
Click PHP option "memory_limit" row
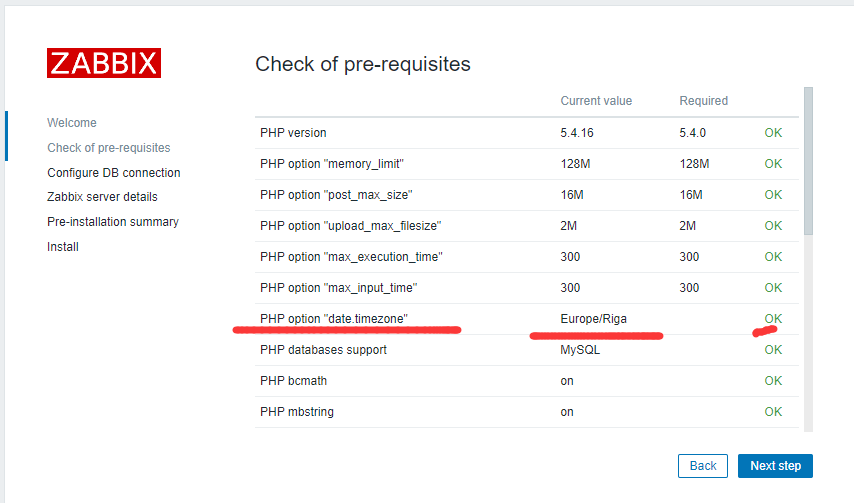[332, 164]
